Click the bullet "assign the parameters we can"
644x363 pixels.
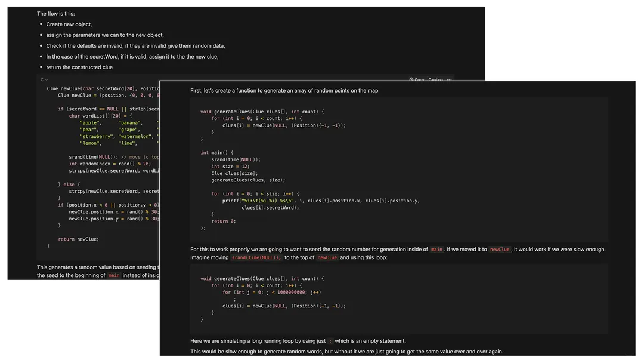click(x=105, y=35)
